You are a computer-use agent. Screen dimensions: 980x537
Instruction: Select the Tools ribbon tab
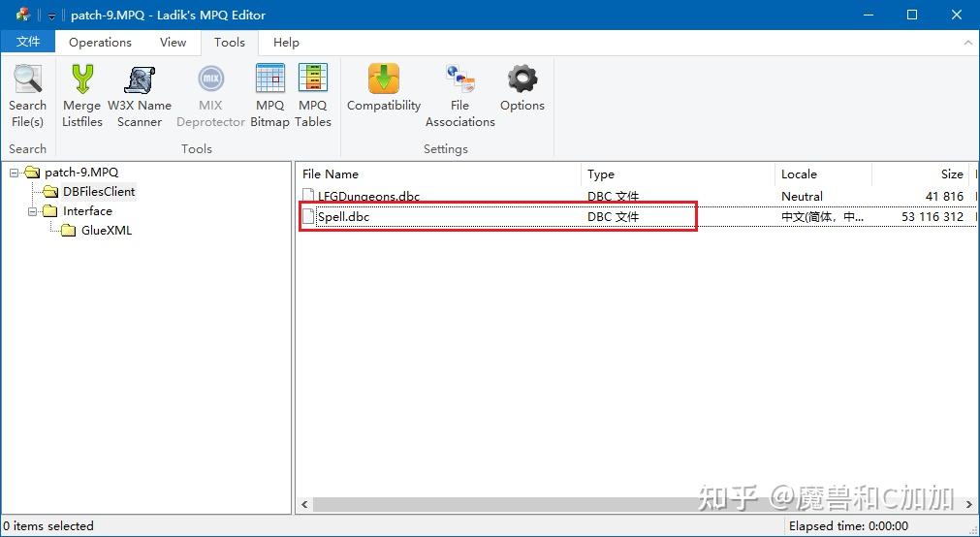coord(230,42)
